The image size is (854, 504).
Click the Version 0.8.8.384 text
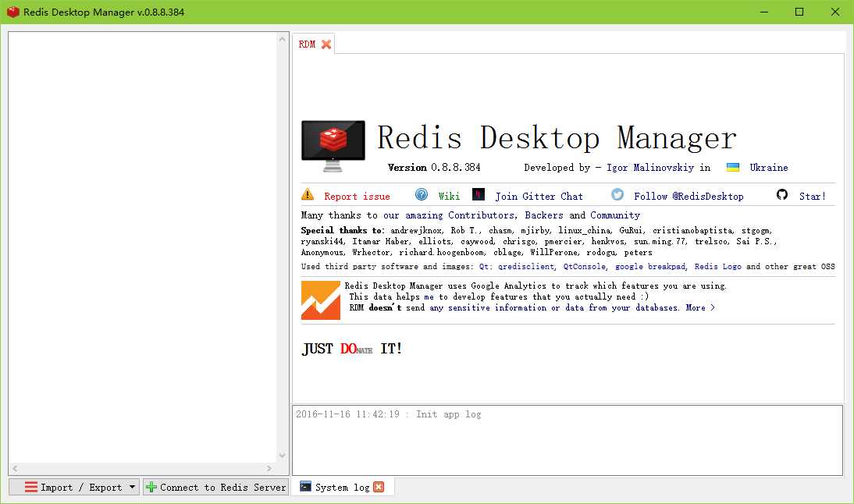coord(434,168)
